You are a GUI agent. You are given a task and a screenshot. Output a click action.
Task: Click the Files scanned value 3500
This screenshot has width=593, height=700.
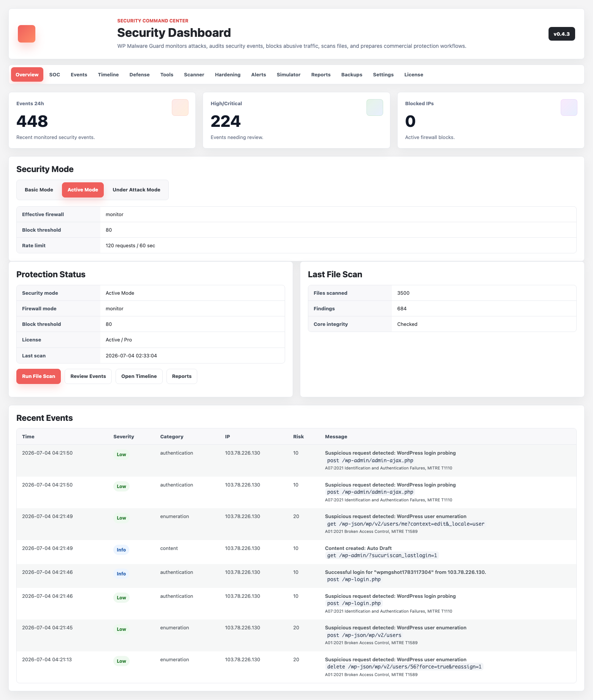coord(403,293)
